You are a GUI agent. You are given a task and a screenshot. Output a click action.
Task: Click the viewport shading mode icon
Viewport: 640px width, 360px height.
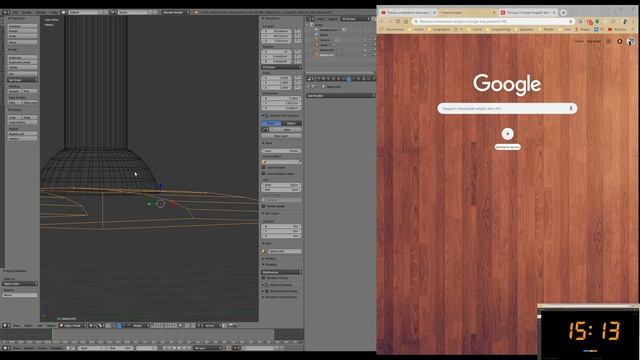tap(91, 325)
